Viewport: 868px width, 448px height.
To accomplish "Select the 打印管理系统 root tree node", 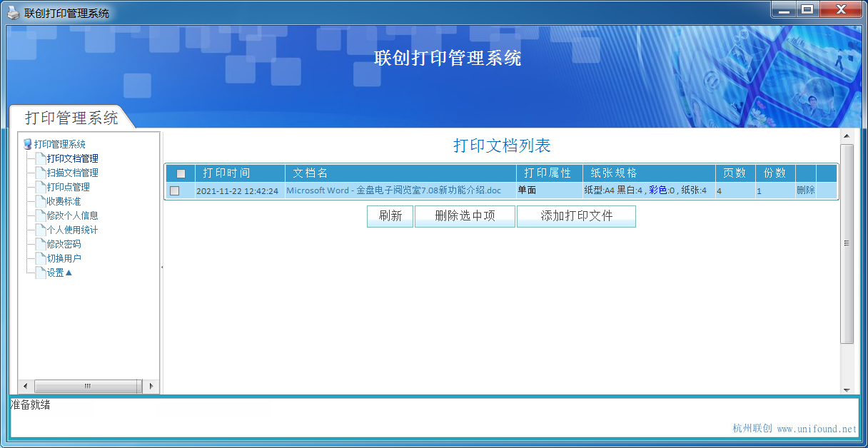I will click(x=59, y=144).
